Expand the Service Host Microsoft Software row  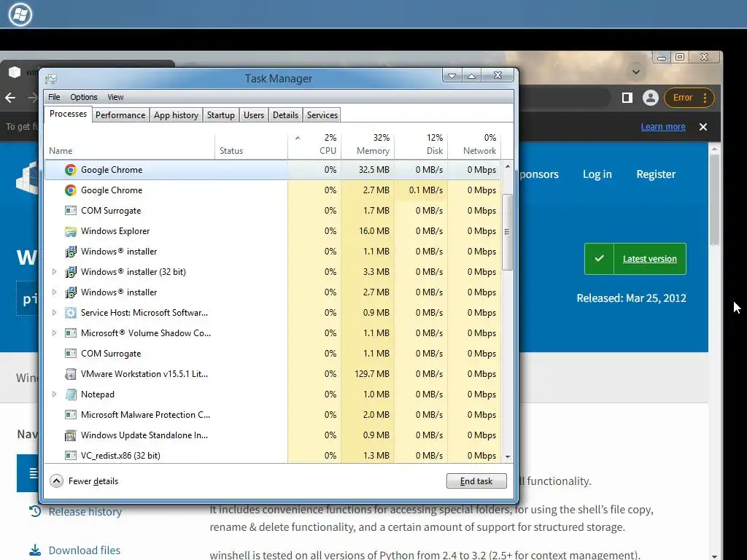coord(54,313)
